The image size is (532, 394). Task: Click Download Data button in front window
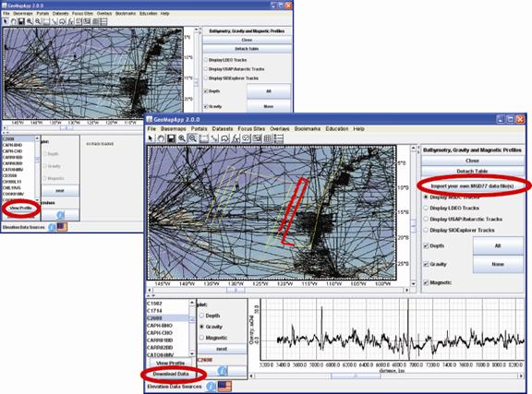[x=171, y=374]
